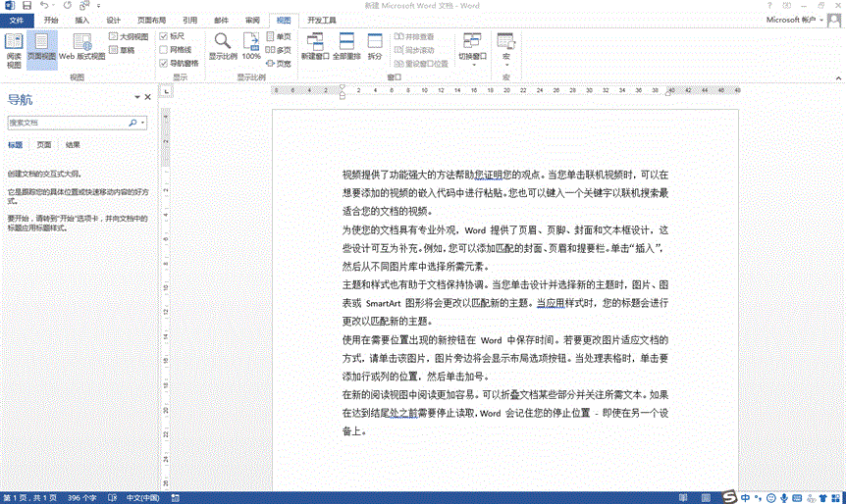Image resolution: width=846 pixels, height=504 pixels.
Task: Click 新建窗口 (New Window) icon
Action: 315,48
